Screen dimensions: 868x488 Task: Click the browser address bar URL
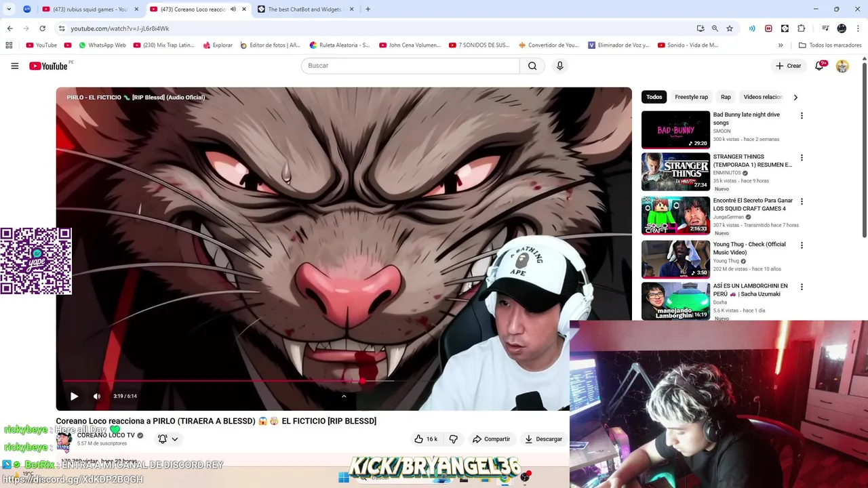tap(119, 28)
